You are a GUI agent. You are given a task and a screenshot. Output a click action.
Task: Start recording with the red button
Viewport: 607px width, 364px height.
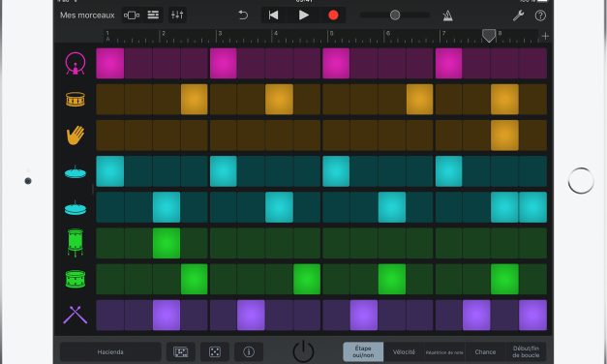point(333,15)
